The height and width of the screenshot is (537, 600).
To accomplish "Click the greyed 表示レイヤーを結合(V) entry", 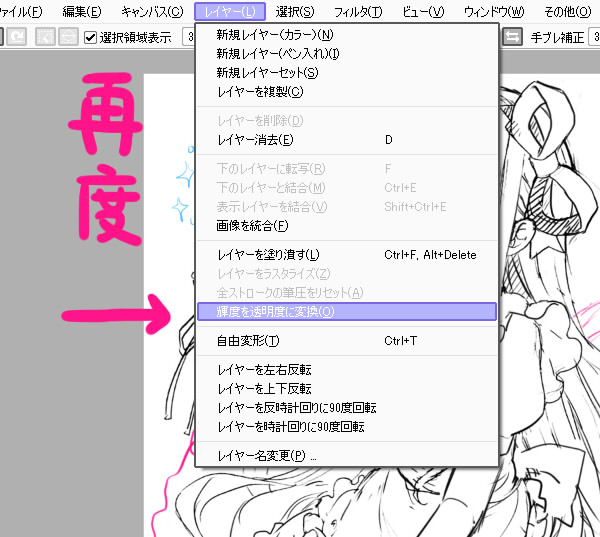I will point(347,207).
